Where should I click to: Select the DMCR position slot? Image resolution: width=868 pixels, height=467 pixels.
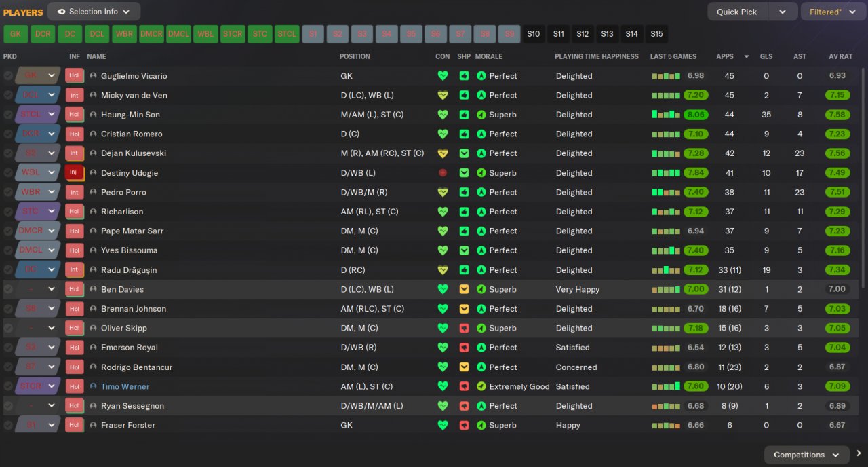point(151,34)
